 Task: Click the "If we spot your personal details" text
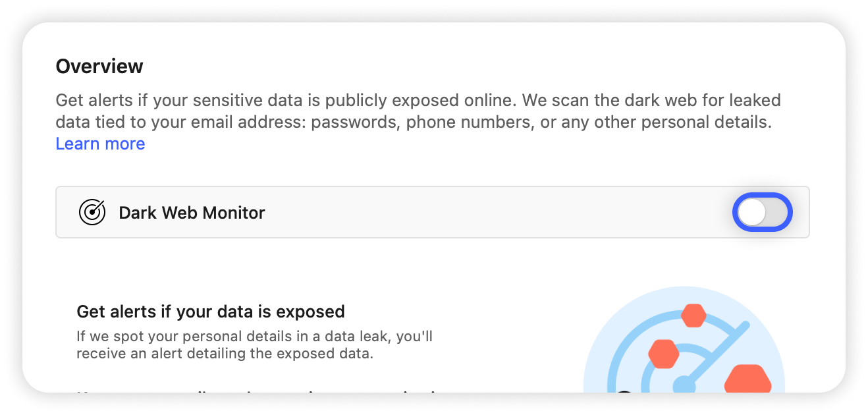tap(254, 337)
